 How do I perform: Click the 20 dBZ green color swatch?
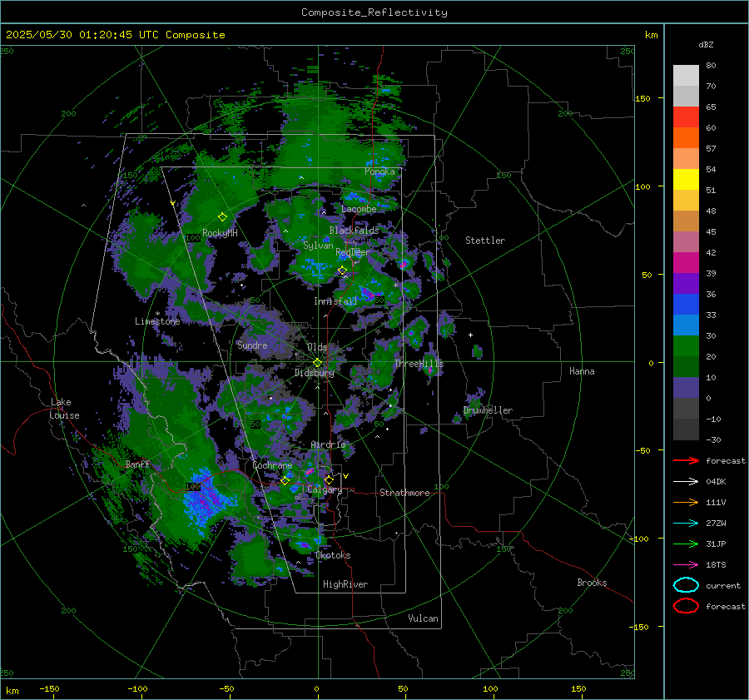(x=686, y=346)
